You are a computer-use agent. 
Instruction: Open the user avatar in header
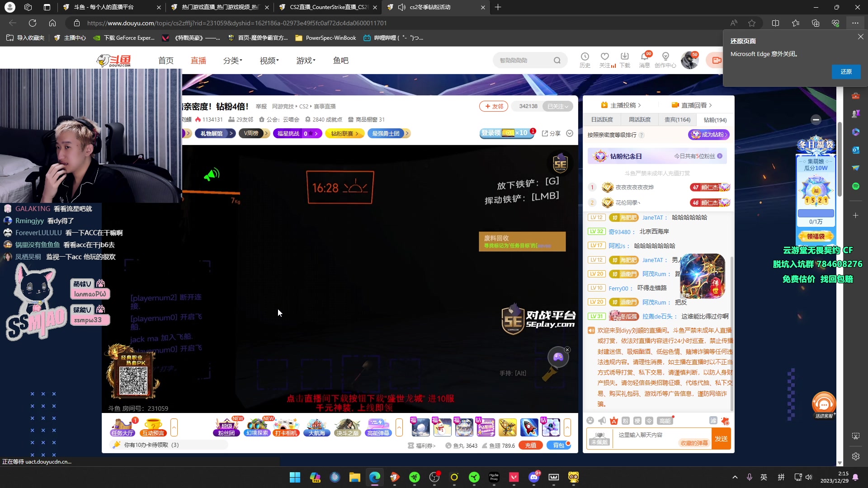689,60
